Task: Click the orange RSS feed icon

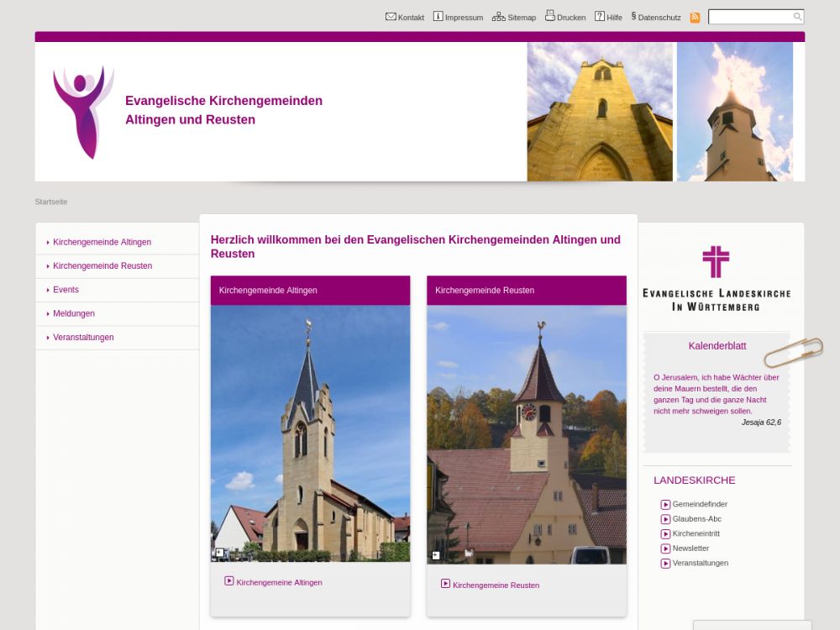Action: [x=695, y=18]
